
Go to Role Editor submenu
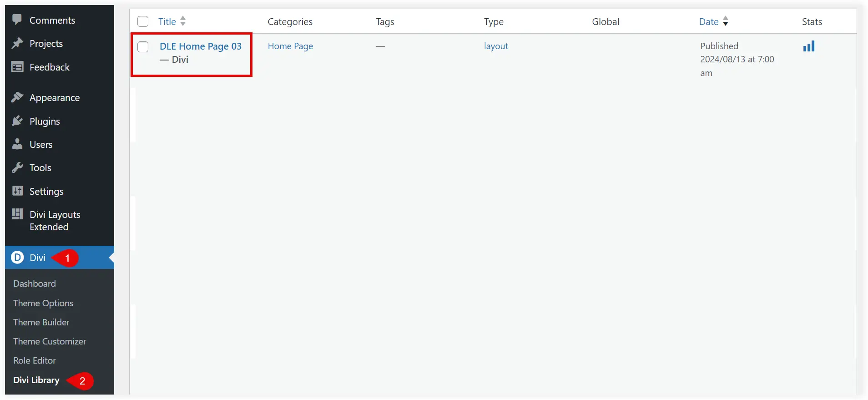35,360
